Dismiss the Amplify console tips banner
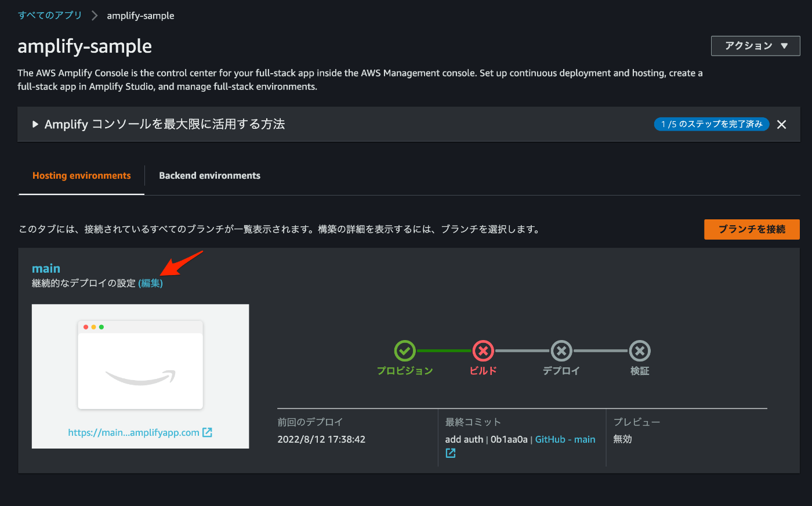 [x=782, y=124]
